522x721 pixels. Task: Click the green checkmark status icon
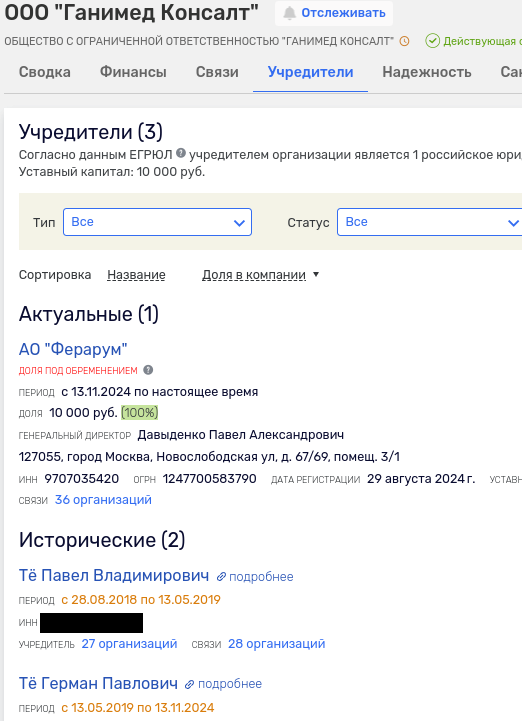coord(432,41)
